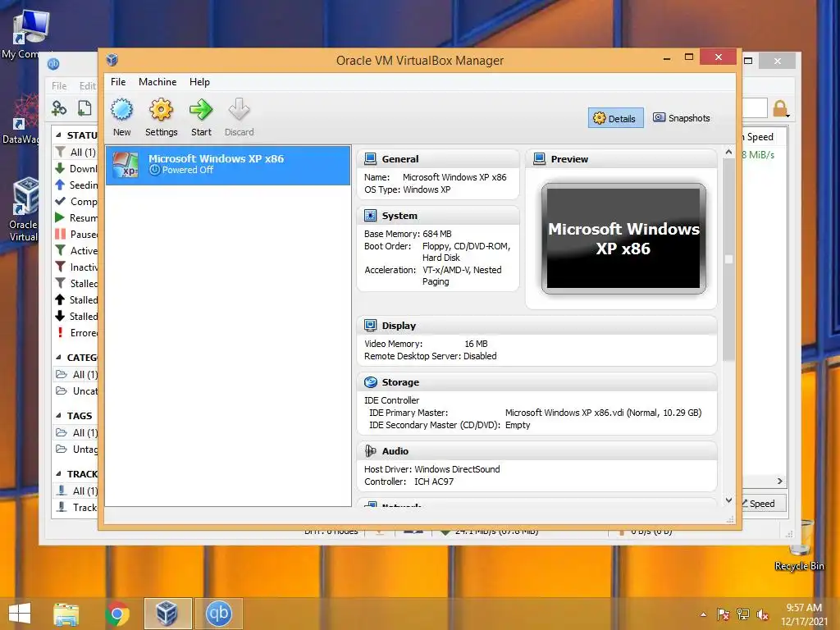Select Seeding filter in qBittorrent

click(x=76, y=185)
